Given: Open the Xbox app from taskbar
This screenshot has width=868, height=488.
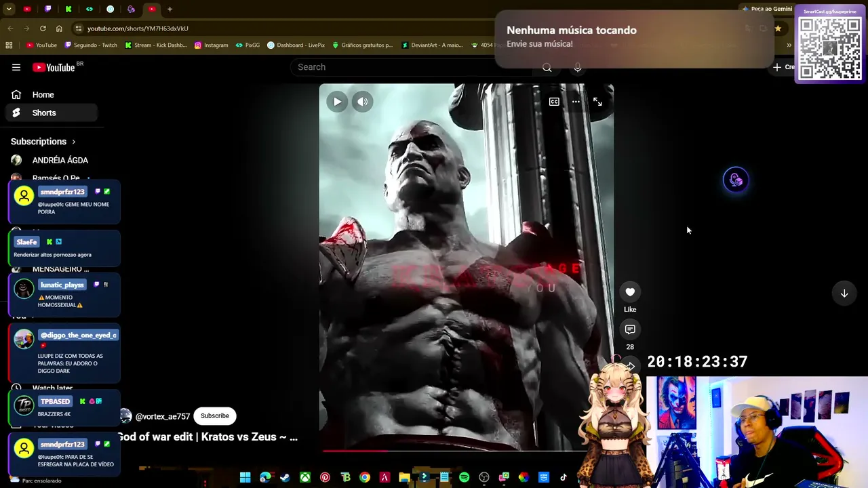Looking at the screenshot, I should click(x=305, y=478).
